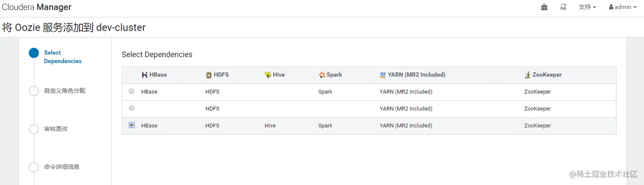Screen dimensions: 644x185
Task: Select radio for HDFS-only dependency row
Action: (x=132, y=108)
